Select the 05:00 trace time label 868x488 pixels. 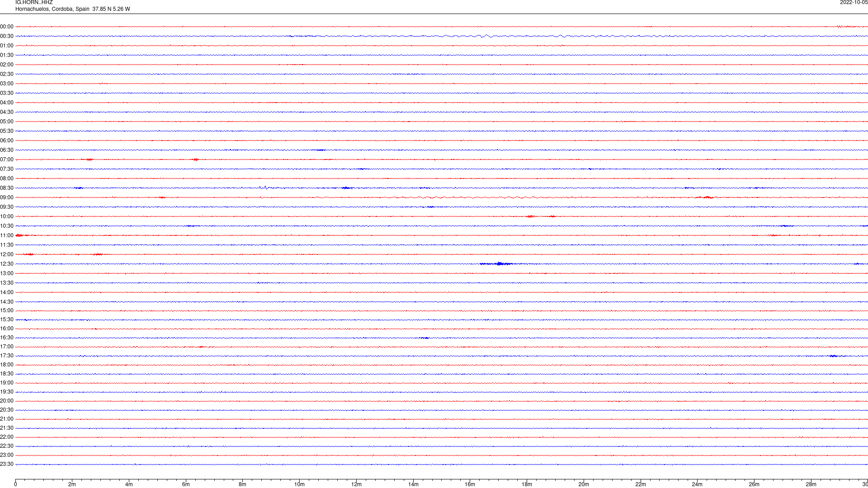click(x=7, y=122)
